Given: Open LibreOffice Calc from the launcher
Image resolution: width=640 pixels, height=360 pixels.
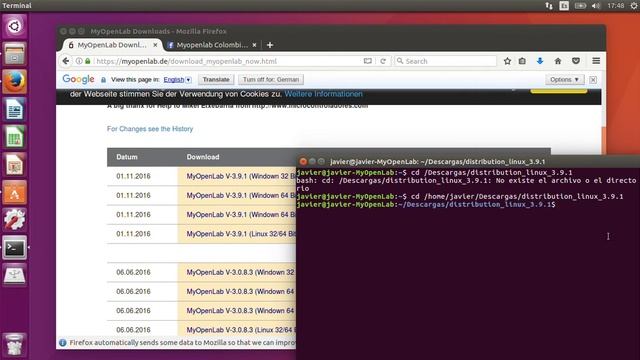Looking at the screenshot, I should click(x=15, y=137).
